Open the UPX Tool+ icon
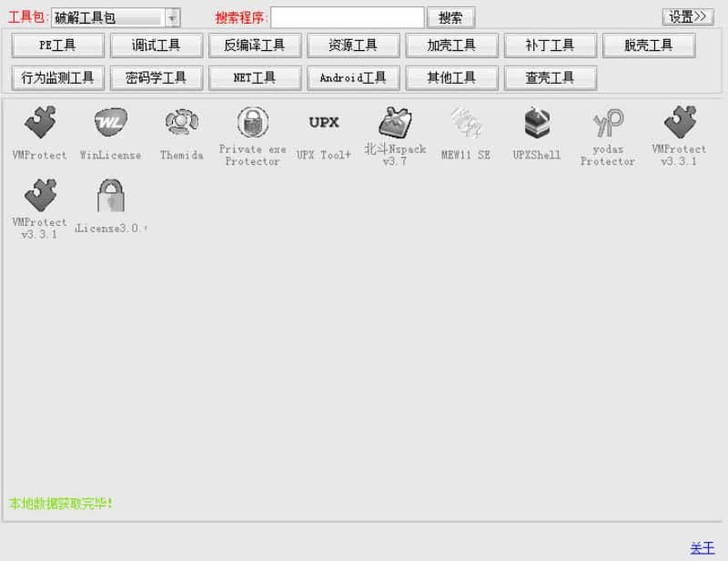 click(x=324, y=122)
